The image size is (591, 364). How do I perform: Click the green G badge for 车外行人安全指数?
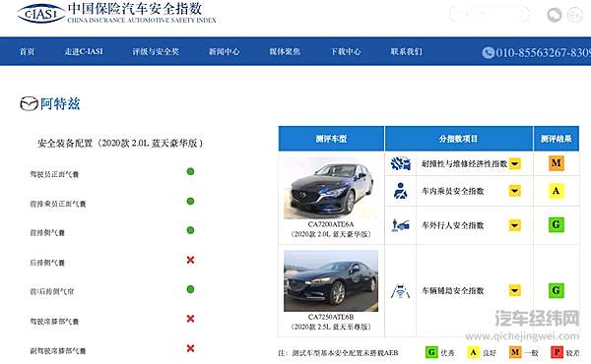click(556, 224)
